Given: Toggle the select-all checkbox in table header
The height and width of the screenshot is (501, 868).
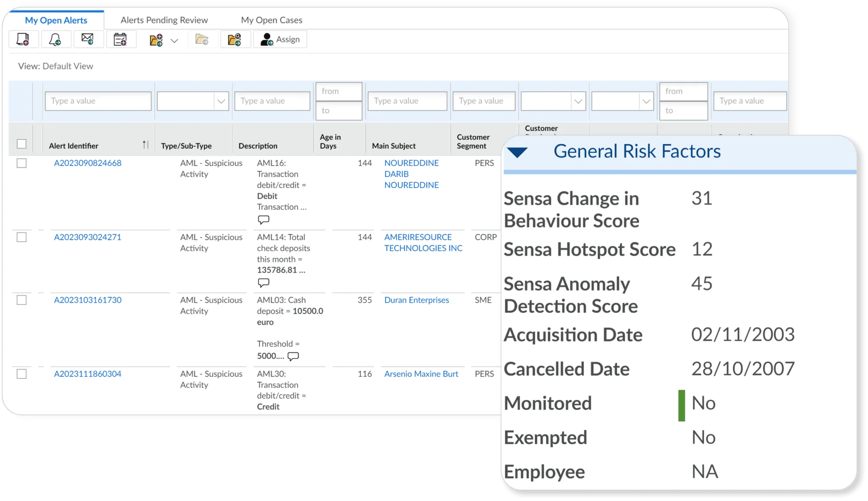Looking at the screenshot, I should tap(22, 144).
